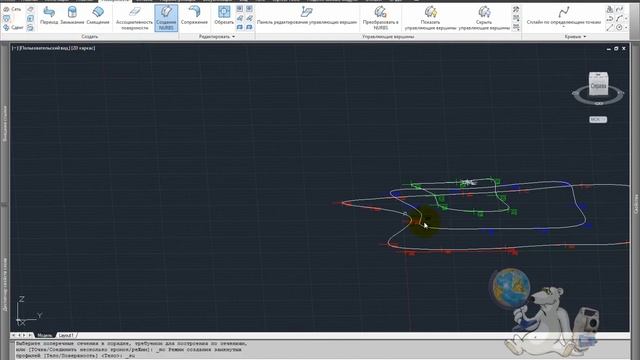The height and width of the screenshot is (360, 640).
Task: Click the ViewCube compass ring
Action: point(598,102)
